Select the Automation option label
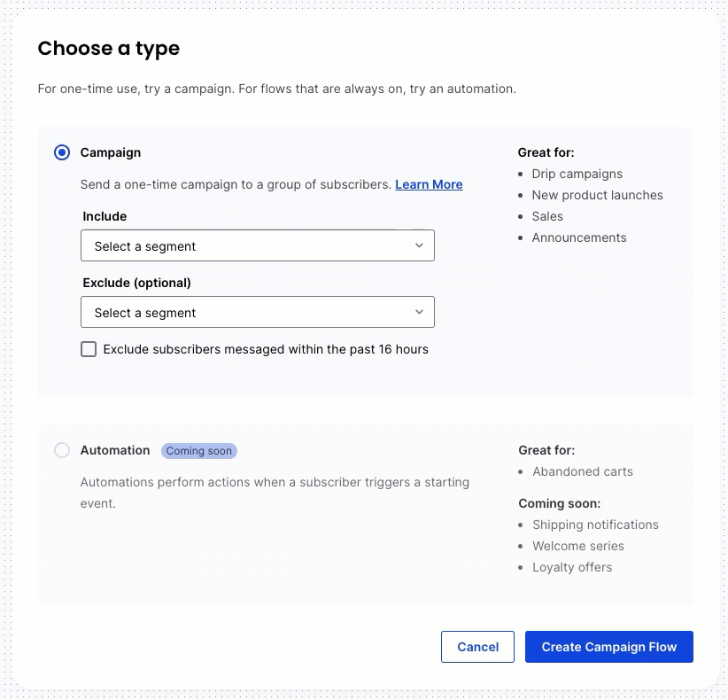728x700 pixels. pos(114,450)
